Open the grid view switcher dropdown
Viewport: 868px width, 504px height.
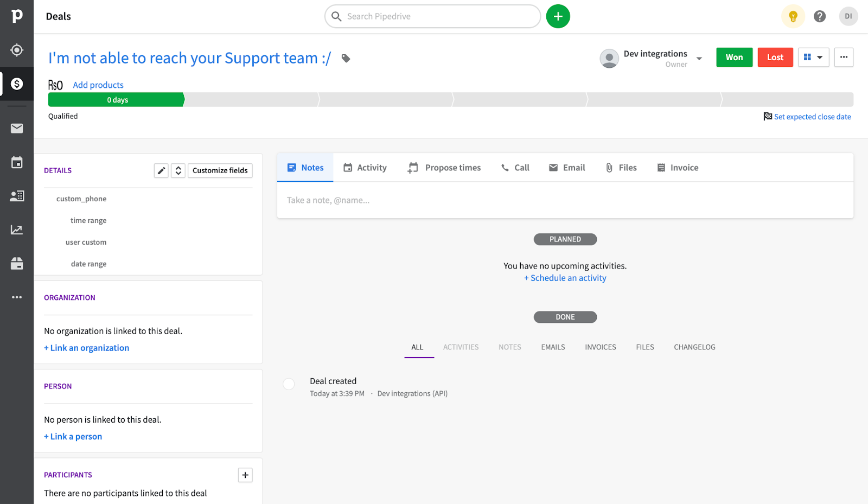coord(813,58)
